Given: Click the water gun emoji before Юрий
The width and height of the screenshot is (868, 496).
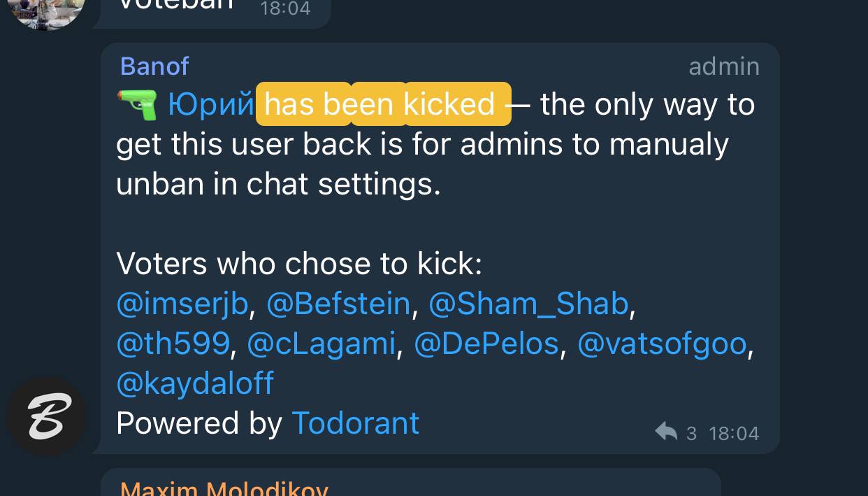Looking at the screenshot, I should [x=137, y=104].
